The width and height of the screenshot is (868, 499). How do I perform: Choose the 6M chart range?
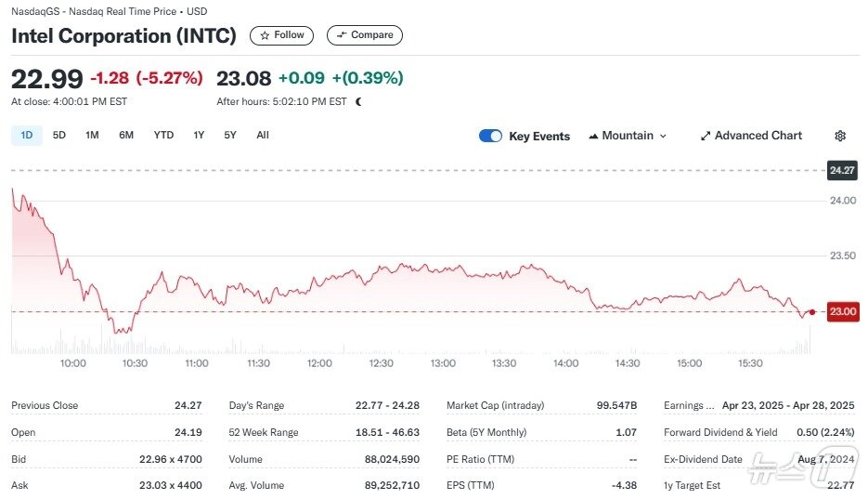coord(126,136)
